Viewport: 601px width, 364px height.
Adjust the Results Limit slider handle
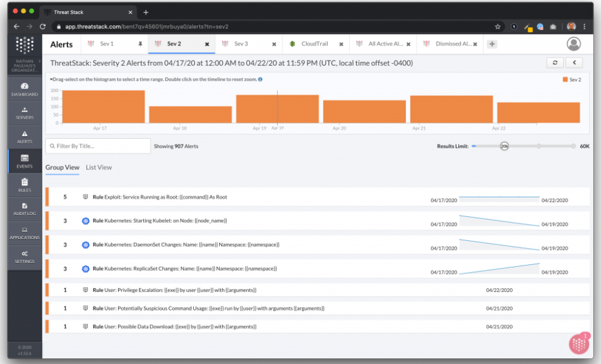(x=504, y=146)
